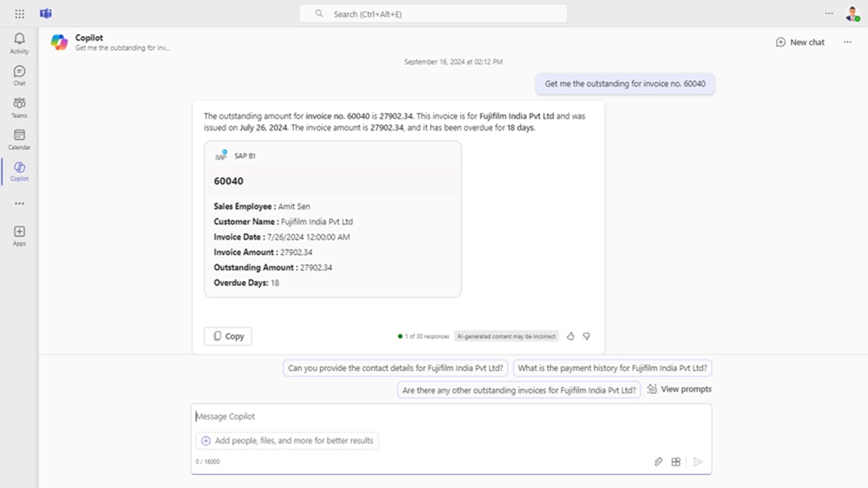The width and height of the screenshot is (868, 488).
Task: Click the user message about invoice 60040
Action: pos(625,84)
